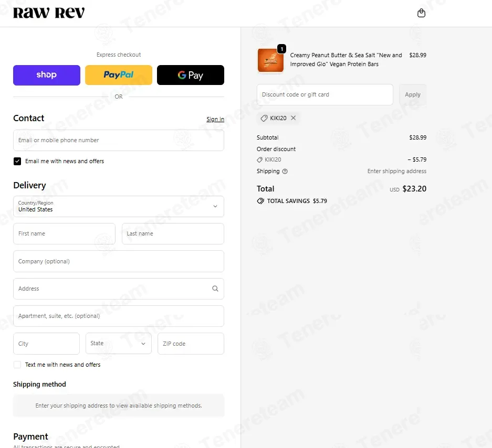Click the Delivery heading

tap(29, 185)
